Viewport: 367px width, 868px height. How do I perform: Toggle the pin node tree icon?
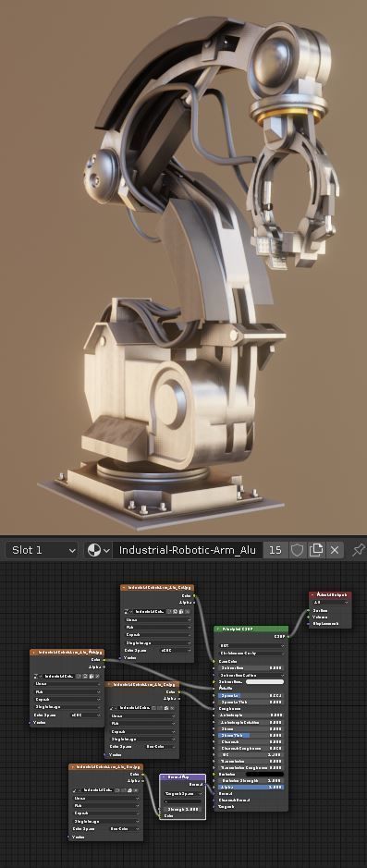[x=359, y=550]
